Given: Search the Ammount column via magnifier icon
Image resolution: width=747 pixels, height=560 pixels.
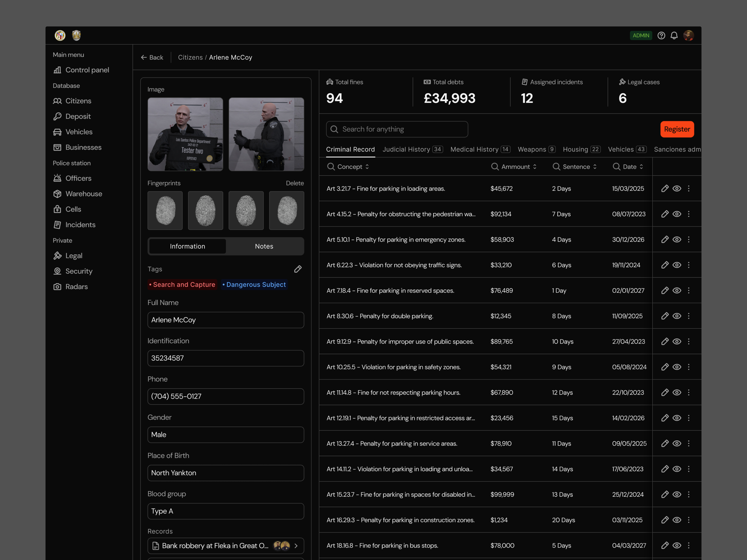Looking at the screenshot, I should [x=495, y=167].
